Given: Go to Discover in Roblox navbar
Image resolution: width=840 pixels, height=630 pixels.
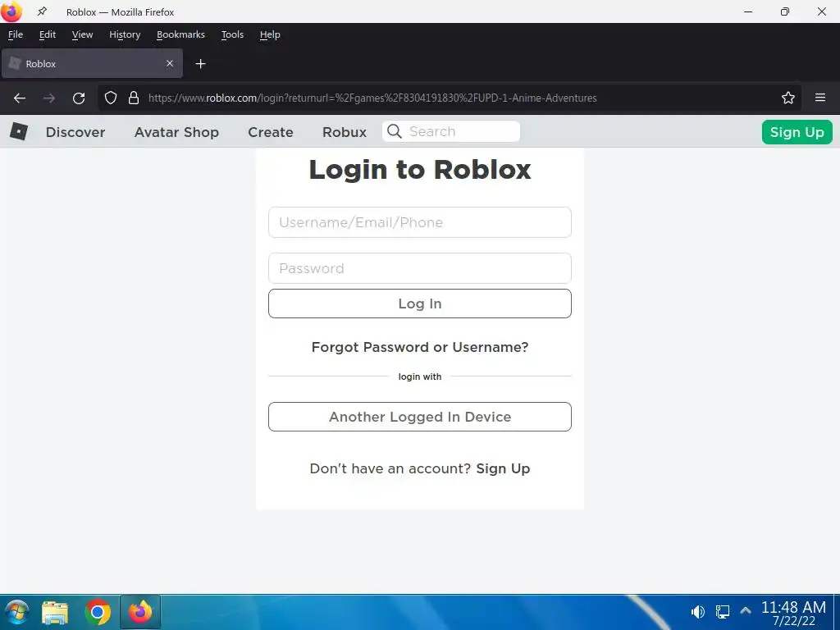Looking at the screenshot, I should tap(75, 132).
